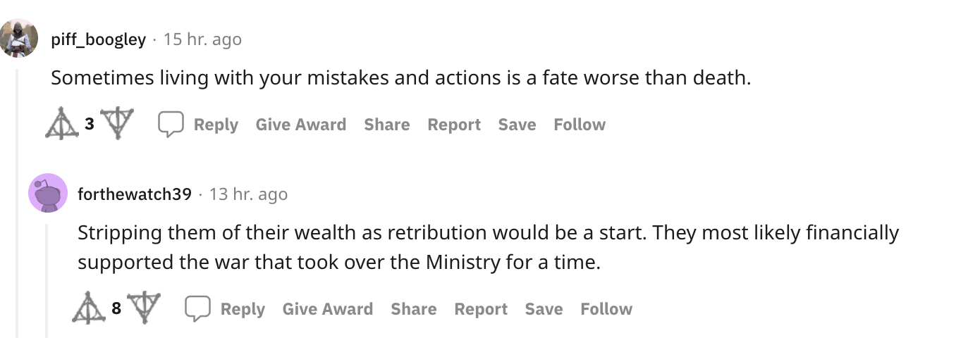The height and width of the screenshot is (345, 980).
Task: Upvote forthewatch39's comment
Action: coord(89,308)
